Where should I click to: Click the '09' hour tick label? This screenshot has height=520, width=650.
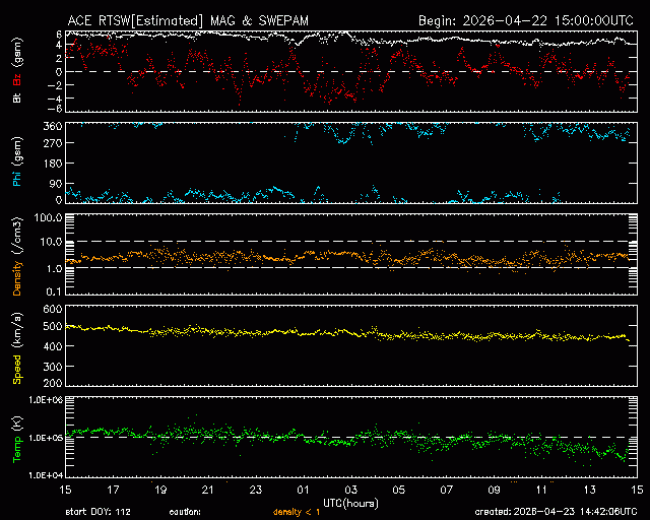[494, 490]
